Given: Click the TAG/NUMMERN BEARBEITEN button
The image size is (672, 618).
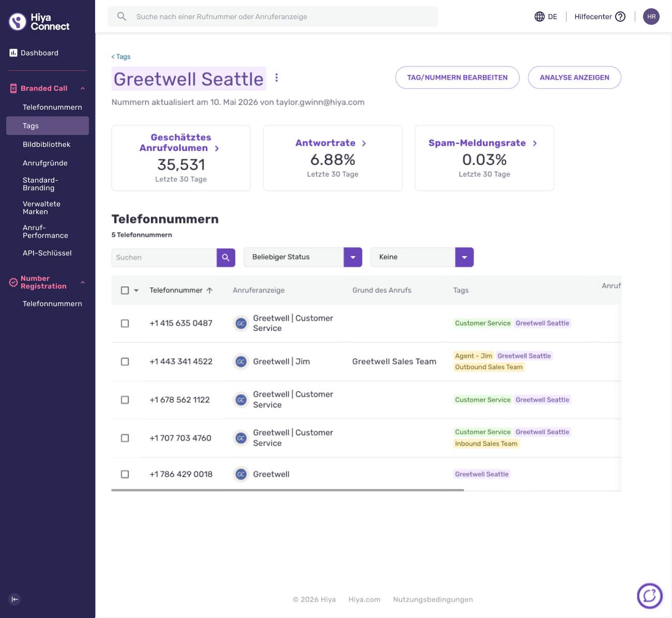Looking at the screenshot, I should click(x=457, y=78).
